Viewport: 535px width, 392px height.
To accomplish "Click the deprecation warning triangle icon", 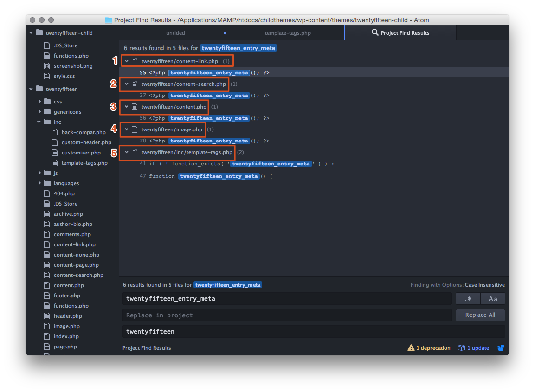I will tap(411, 347).
